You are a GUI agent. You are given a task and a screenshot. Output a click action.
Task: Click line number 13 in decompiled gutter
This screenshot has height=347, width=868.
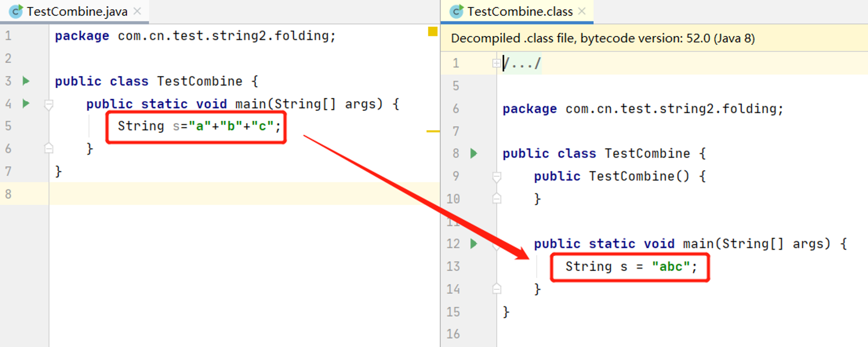click(453, 266)
